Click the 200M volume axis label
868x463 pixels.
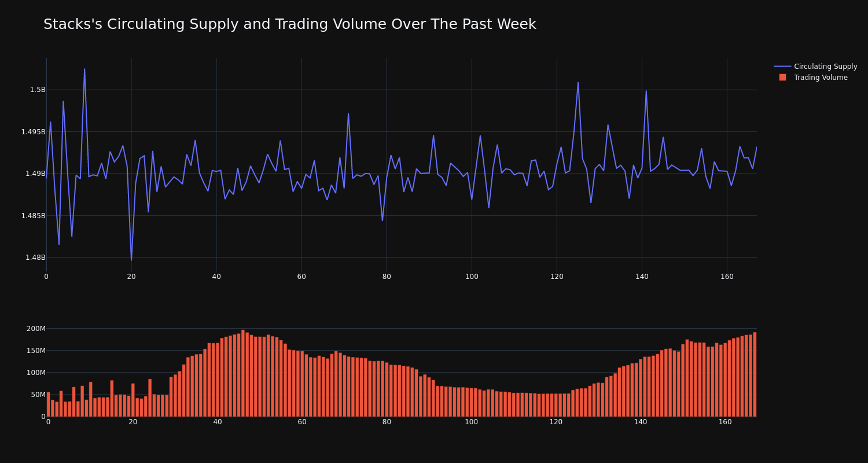[x=36, y=329]
